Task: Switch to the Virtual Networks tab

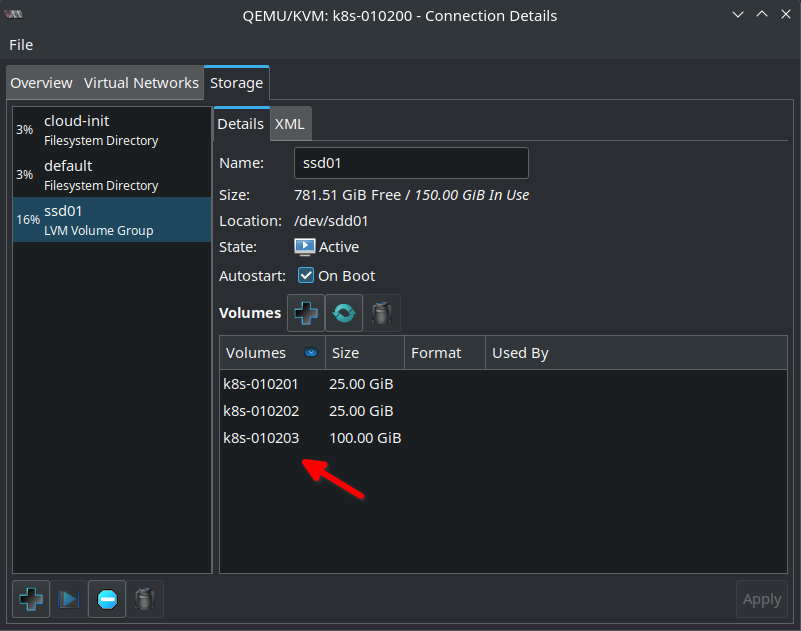Action: click(x=141, y=83)
